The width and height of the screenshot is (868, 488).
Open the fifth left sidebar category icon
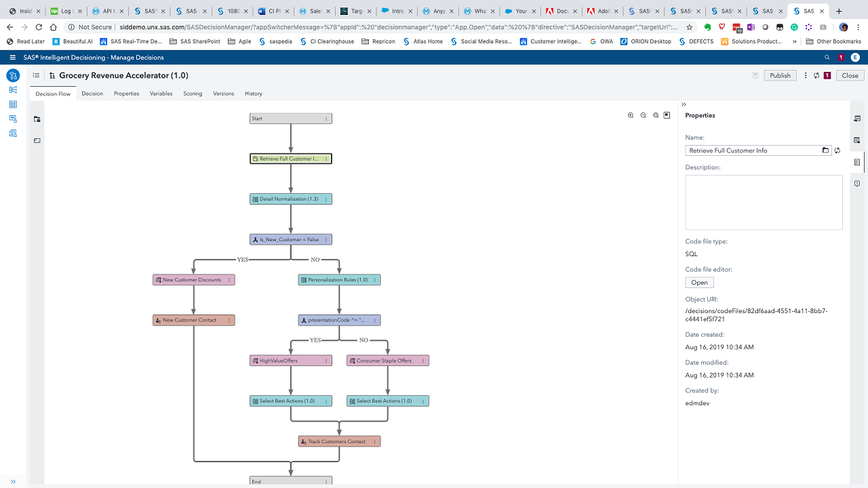pyautogui.click(x=13, y=134)
